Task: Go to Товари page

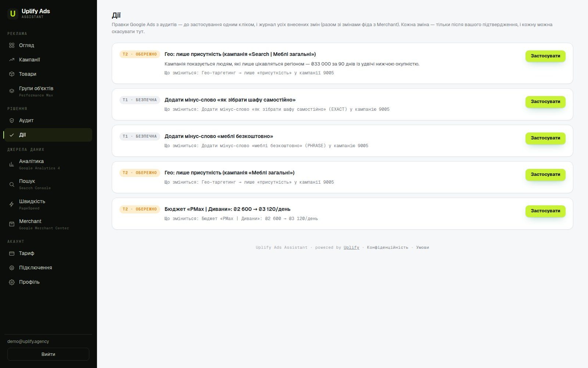Action: 48,74
